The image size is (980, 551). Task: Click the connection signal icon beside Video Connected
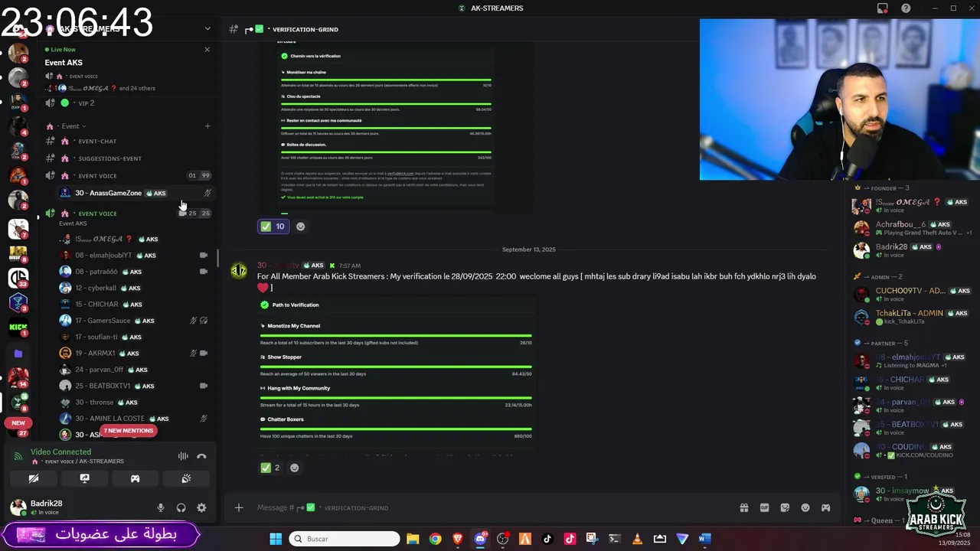coord(18,456)
